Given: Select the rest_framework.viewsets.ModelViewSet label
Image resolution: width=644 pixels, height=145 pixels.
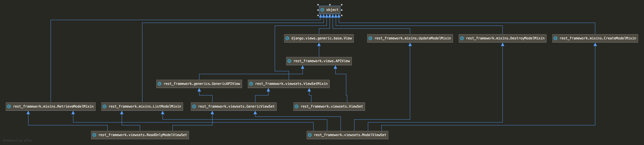Looking at the screenshot, I should click(x=350, y=135).
